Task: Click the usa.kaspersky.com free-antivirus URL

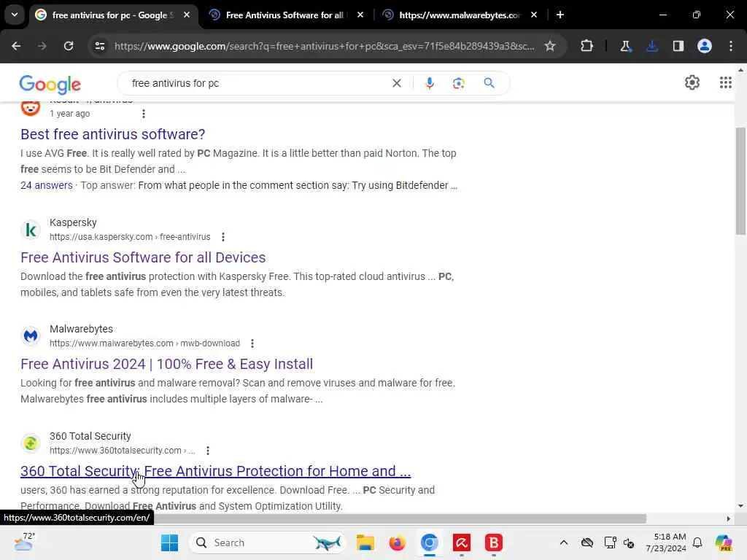Action: (x=130, y=237)
